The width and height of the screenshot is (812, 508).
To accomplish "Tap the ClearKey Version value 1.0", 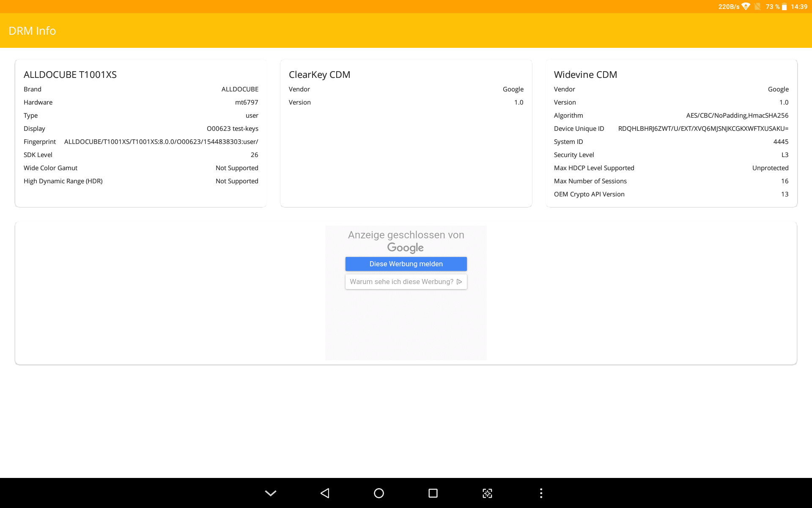I will click(x=519, y=102).
